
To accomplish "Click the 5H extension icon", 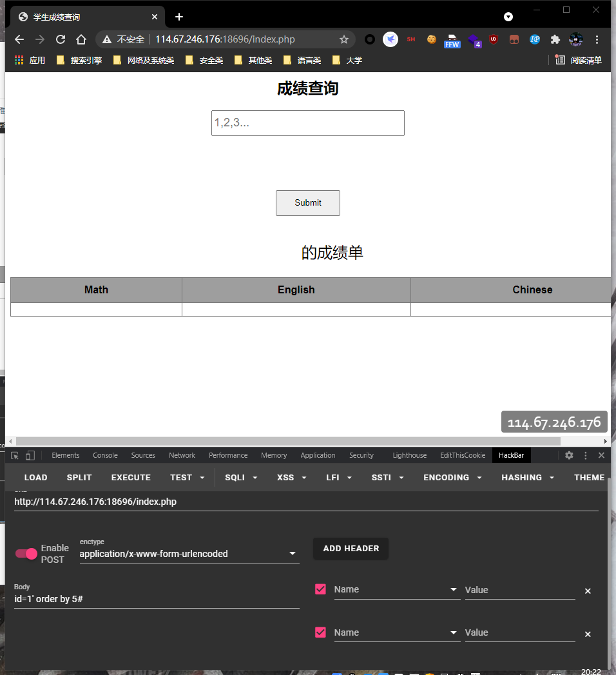I will [411, 39].
